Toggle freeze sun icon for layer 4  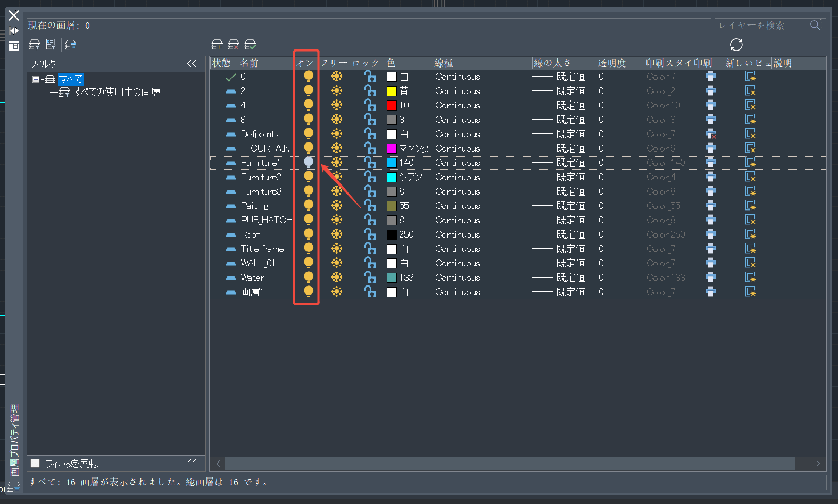(337, 105)
